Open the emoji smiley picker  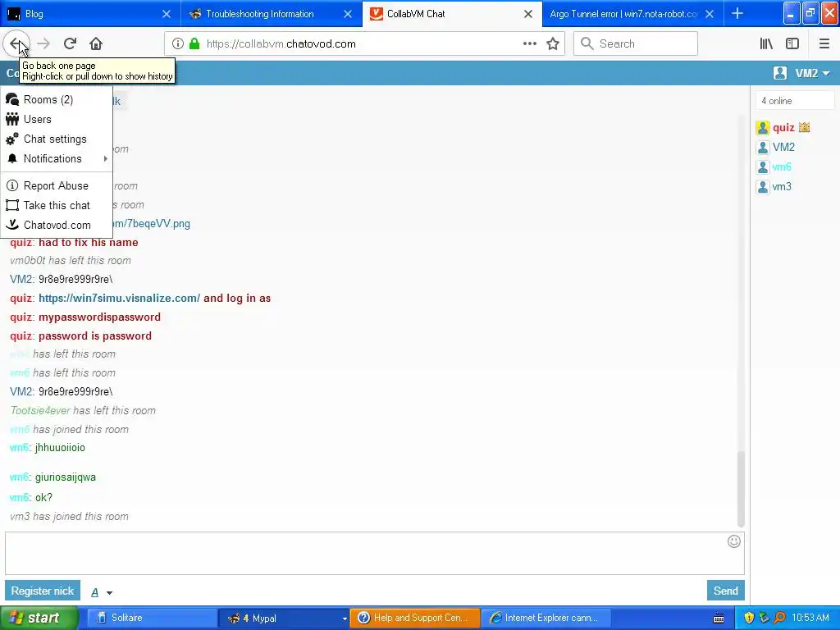coord(734,541)
